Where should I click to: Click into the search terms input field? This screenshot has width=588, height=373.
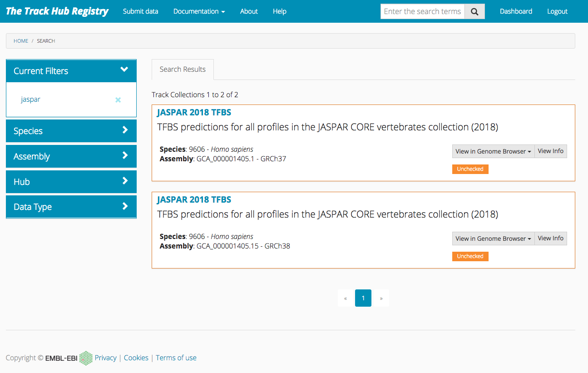[x=422, y=12]
